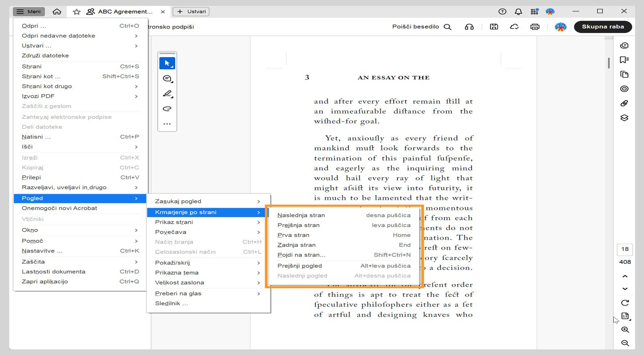644x356 pixels.
Task: Close the ABC Agreement tab
Action: click(163, 12)
